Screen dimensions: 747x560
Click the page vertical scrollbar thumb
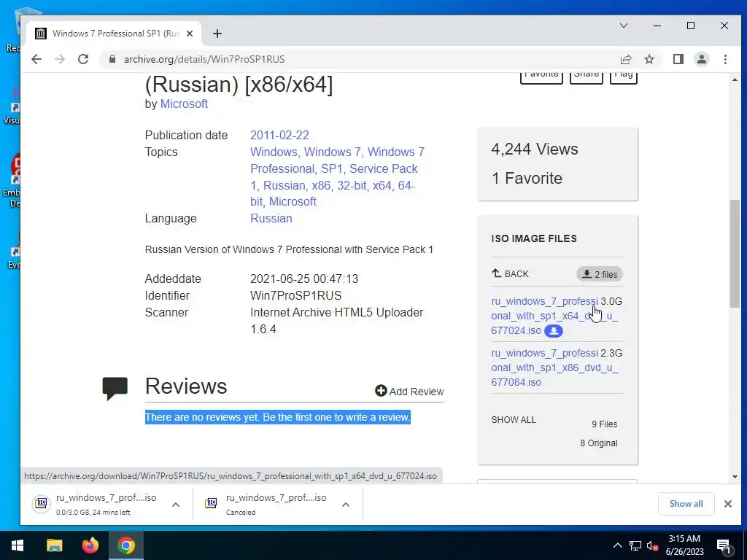tap(735, 254)
